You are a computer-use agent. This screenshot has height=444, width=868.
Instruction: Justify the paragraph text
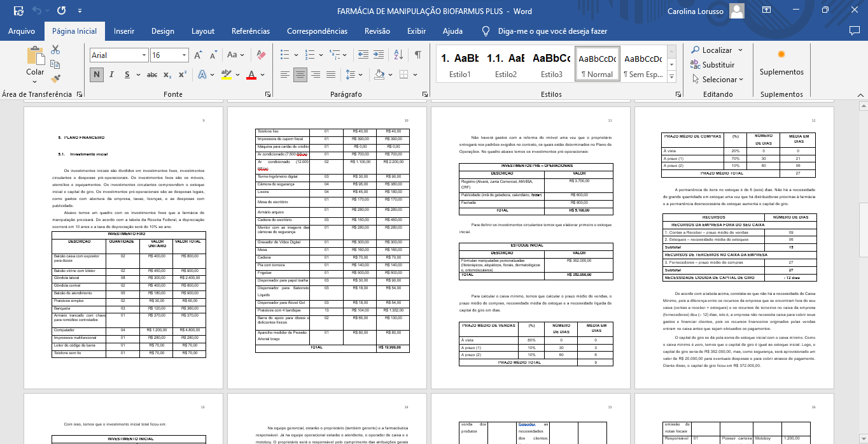click(x=331, y=75)
